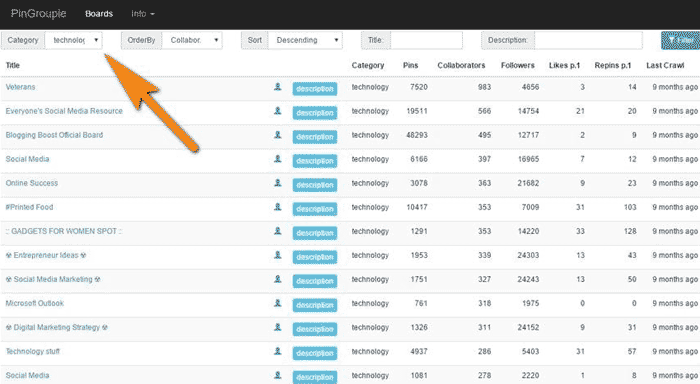
Task: Open the user icon for #Printed Food row
Action: 277,207
